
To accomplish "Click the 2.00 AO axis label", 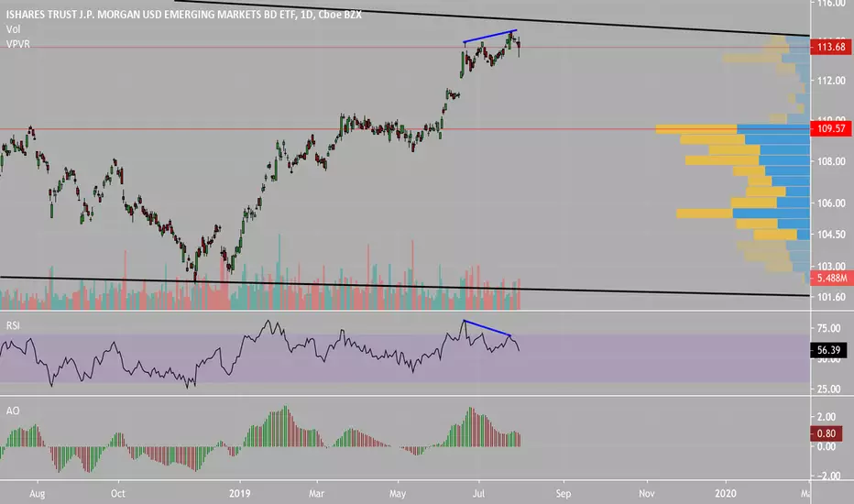I will (827, 417).
